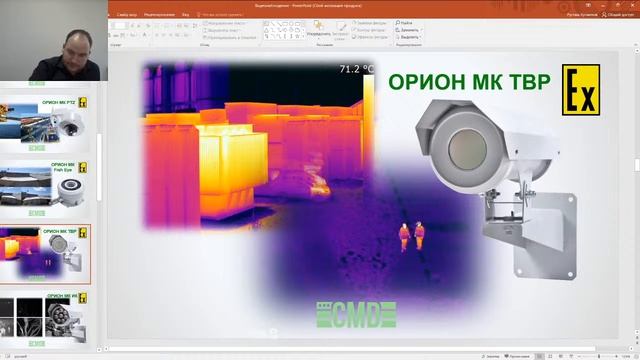Click the slide panel vertical scrollbar thumb
Viewport: 640px width, 360px height.
99,167
